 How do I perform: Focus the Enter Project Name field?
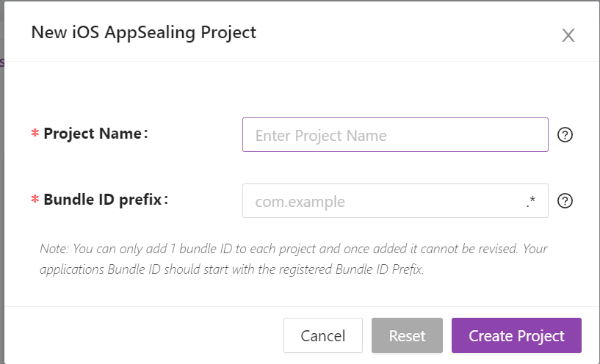[395, 134]
